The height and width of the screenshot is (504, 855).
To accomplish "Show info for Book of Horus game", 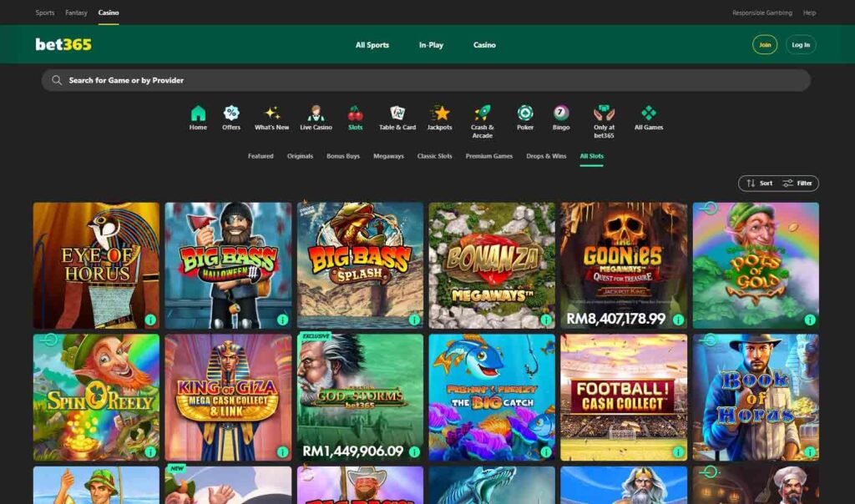I will tap(810, 451).
